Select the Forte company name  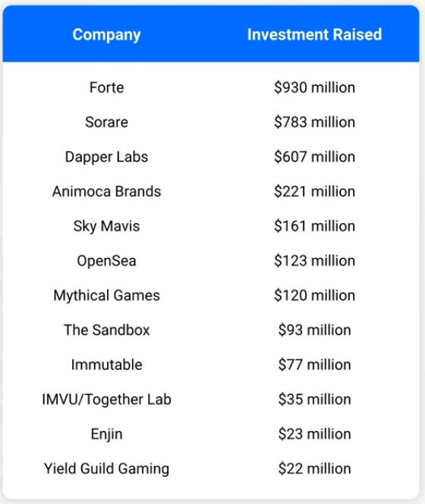click(106, 87)
